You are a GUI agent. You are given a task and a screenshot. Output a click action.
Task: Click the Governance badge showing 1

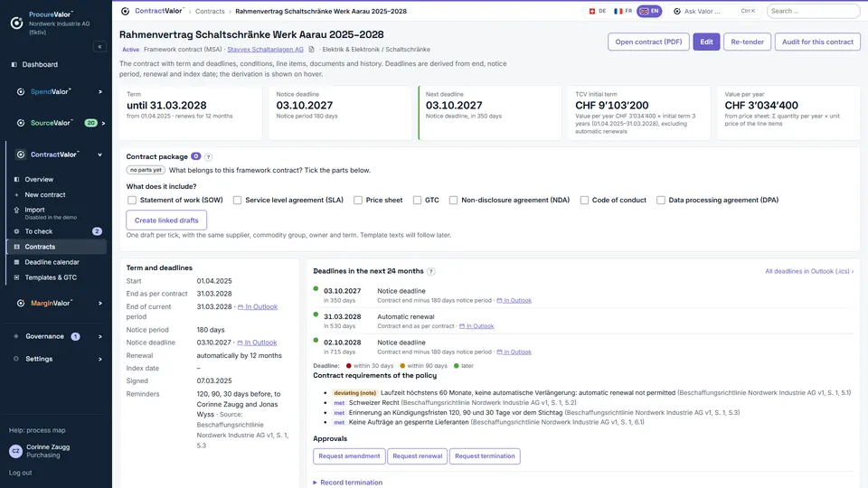click(x=75, y=336)
